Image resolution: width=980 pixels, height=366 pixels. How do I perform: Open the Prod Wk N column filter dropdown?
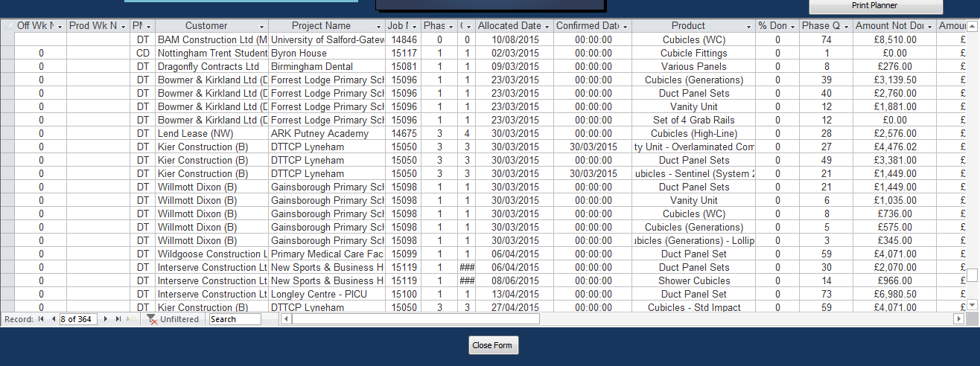click(x=123, y=26)
